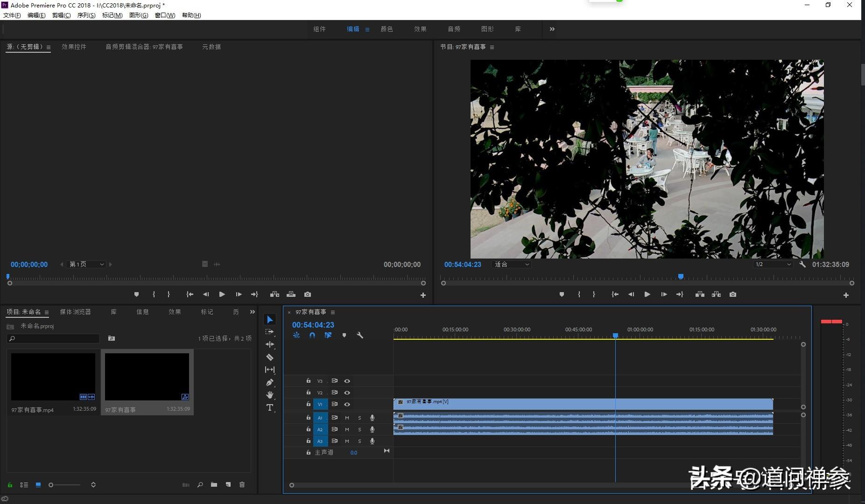This screenshot has height=504, width=865.
Task: Open Program zoom level dropdown 适合
Action: coord(512,265)
